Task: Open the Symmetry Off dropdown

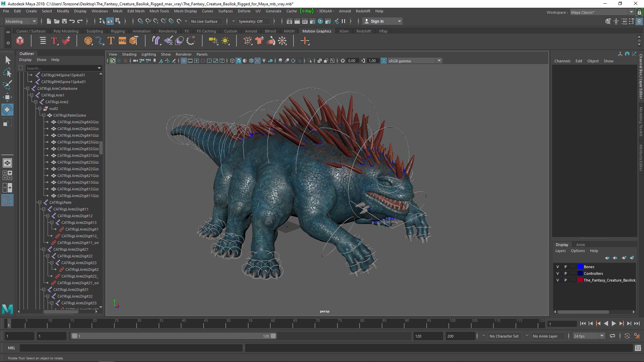Action: [253, 21]
